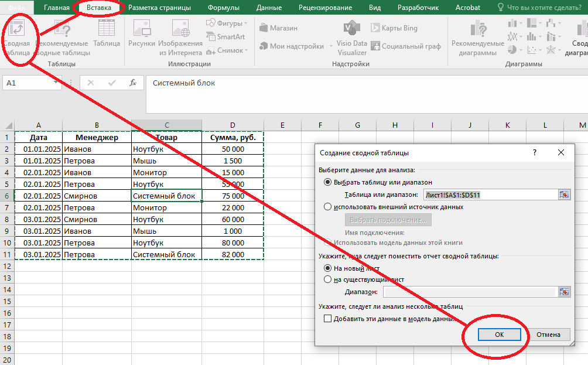588x365 pixels.
Task: Open Recommended PivotTables (Рекомендуемые сводные таблицы)
Action: 63,37
